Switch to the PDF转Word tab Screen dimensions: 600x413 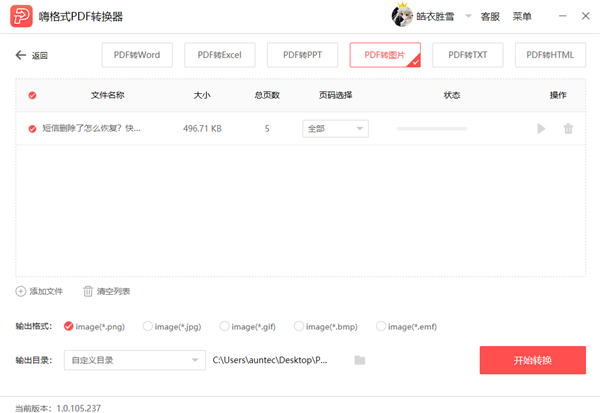click(x=137, y=55)
